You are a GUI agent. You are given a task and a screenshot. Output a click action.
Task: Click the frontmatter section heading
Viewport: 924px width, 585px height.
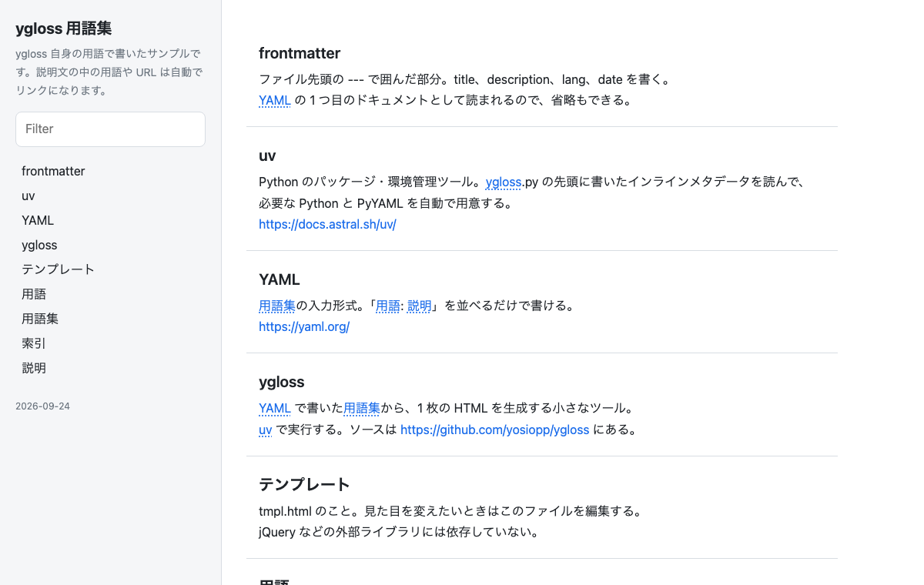click(x=300, y=53)
